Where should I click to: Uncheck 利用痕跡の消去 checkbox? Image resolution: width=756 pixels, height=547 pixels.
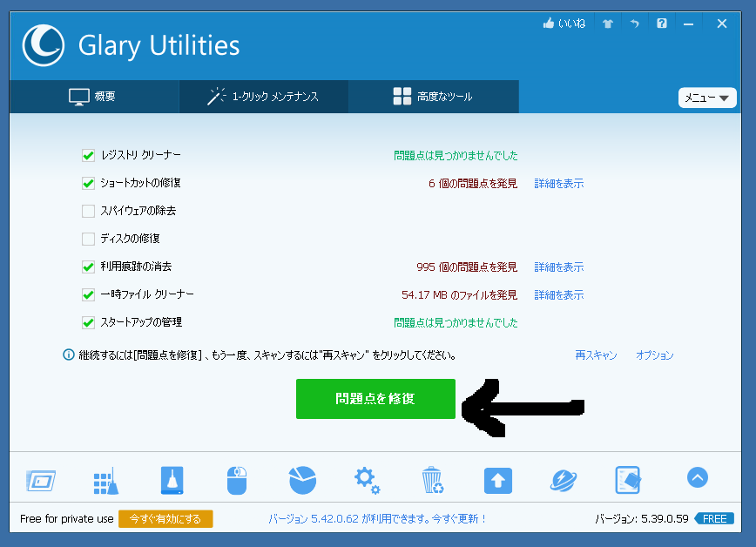coord(88,267)
